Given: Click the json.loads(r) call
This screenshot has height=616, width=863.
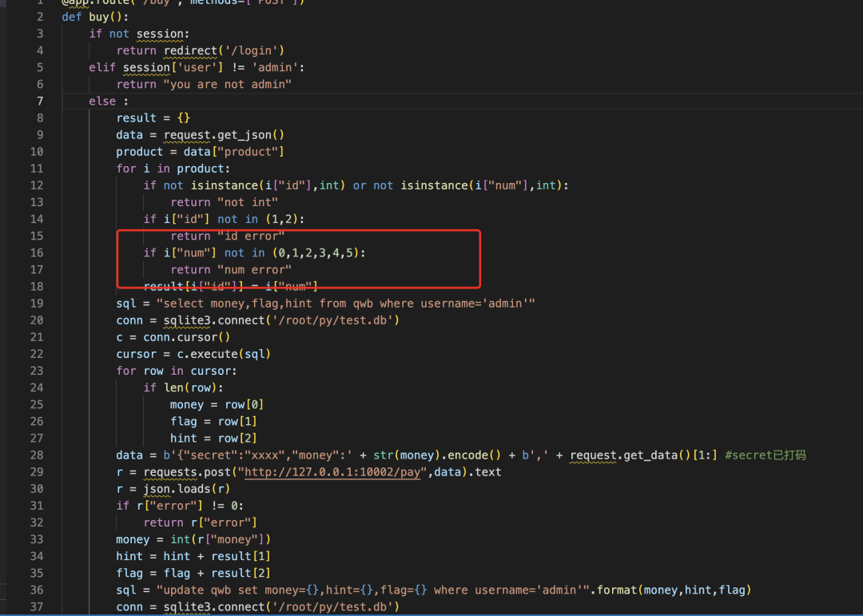Looking at the screenshot, I should coord(186,489).
